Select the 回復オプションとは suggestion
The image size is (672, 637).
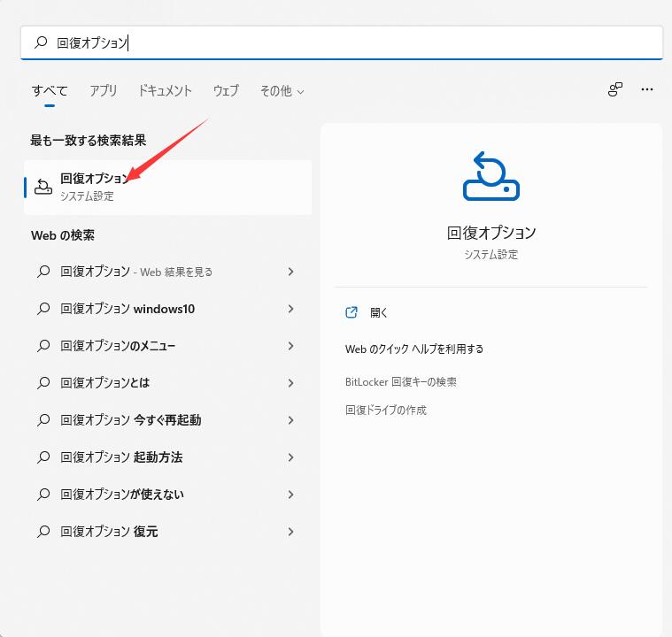[167, 383]
